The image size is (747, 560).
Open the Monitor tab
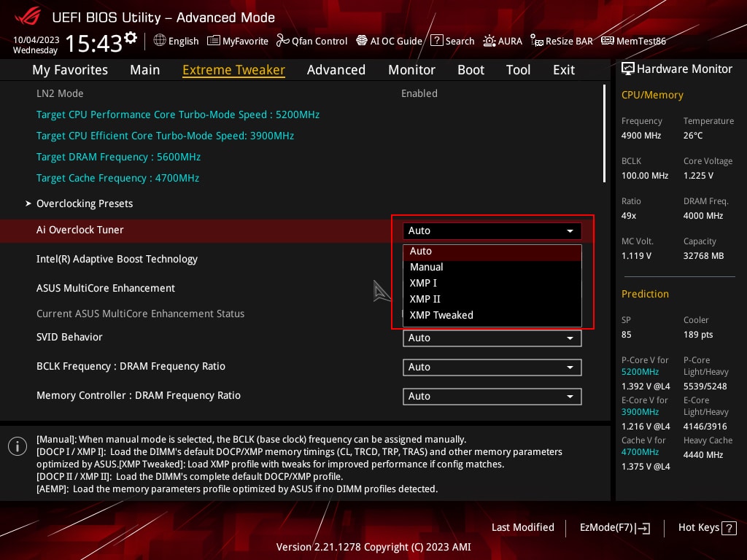point(411,70)
